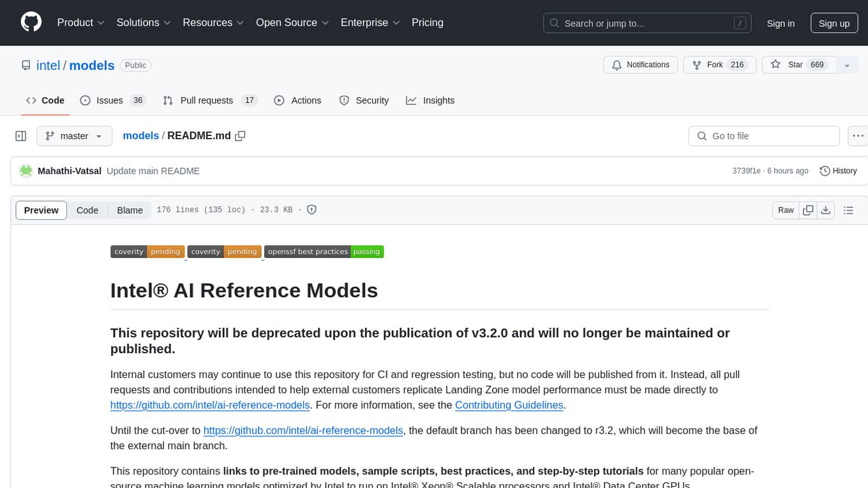Star the repository
Screen dimensions: 868x488
point(799,65)
